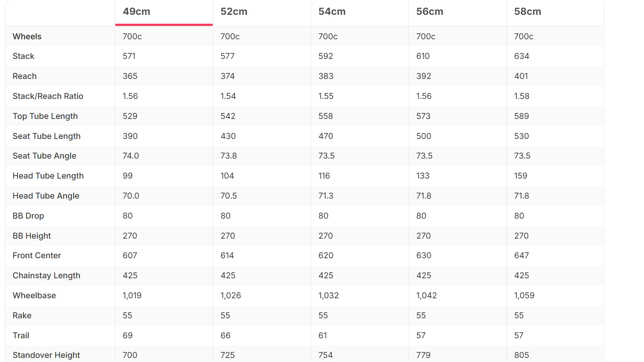The width and height of the screenshot is (644, 362).
Task: Click the 1,059 wheelbase value for 58cm
Action: click(524, 295)
